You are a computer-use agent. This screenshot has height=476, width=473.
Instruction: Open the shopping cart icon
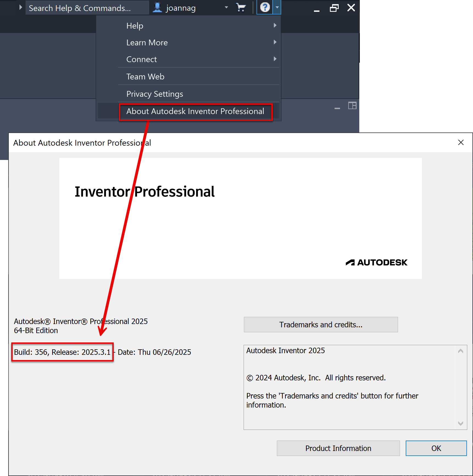[241, 8]
